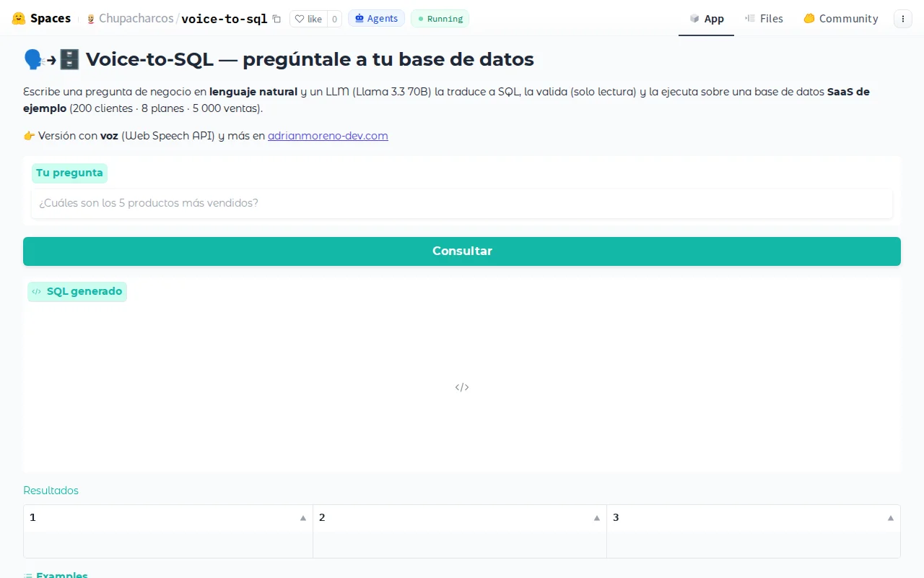Click the voice-to-sql space name

pos(224,19)
